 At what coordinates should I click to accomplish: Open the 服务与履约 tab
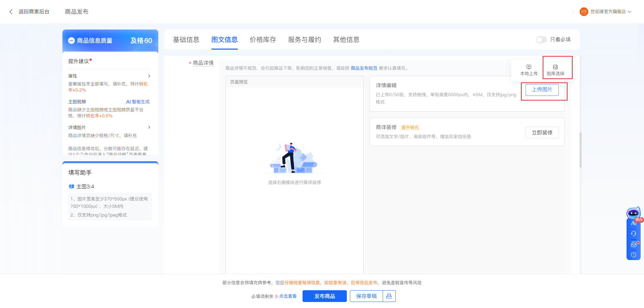pyautogui.click(x=304, y=40)
